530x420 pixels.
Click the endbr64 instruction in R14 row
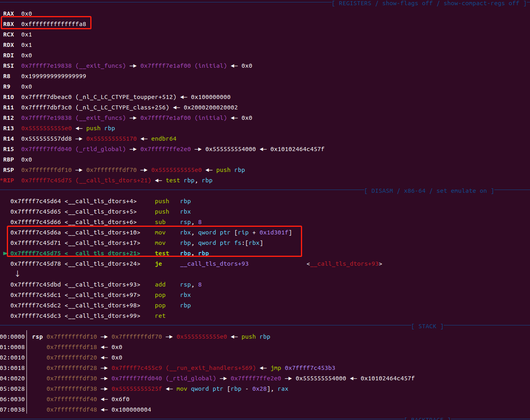click(x=164, y=139)
